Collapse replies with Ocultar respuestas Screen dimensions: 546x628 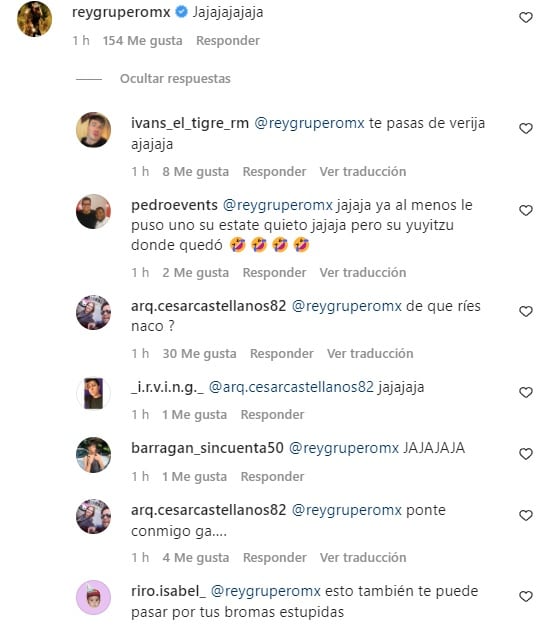[x=175, y=79]
